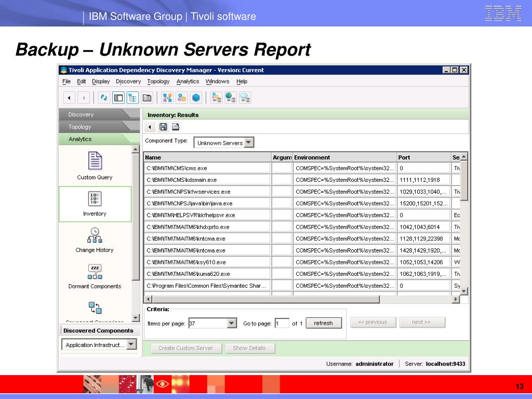The image size is (532, 399).
Task: Sort by the Name column header
Action: point(207,157)
